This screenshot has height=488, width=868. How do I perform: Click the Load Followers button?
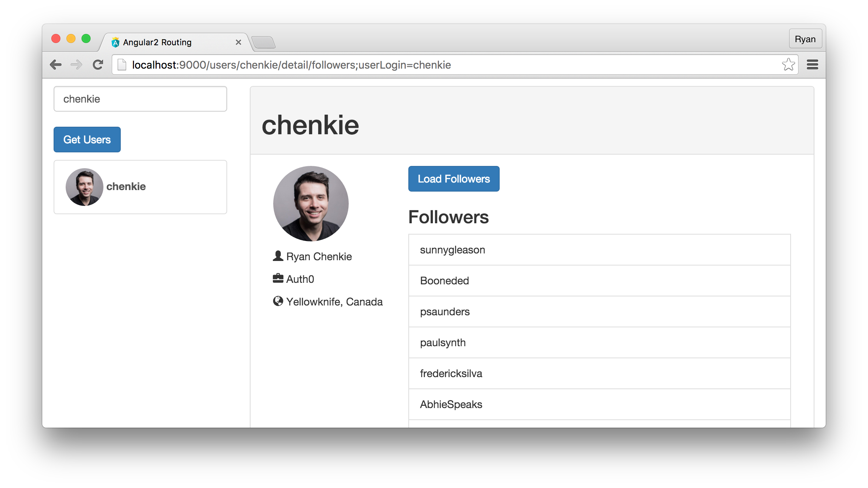(x=454, y=179)
